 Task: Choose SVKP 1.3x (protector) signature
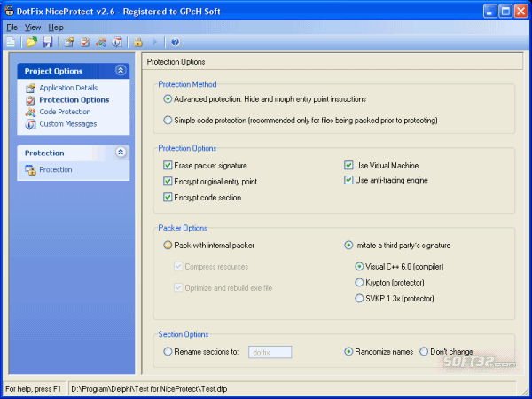click(359, 298)
